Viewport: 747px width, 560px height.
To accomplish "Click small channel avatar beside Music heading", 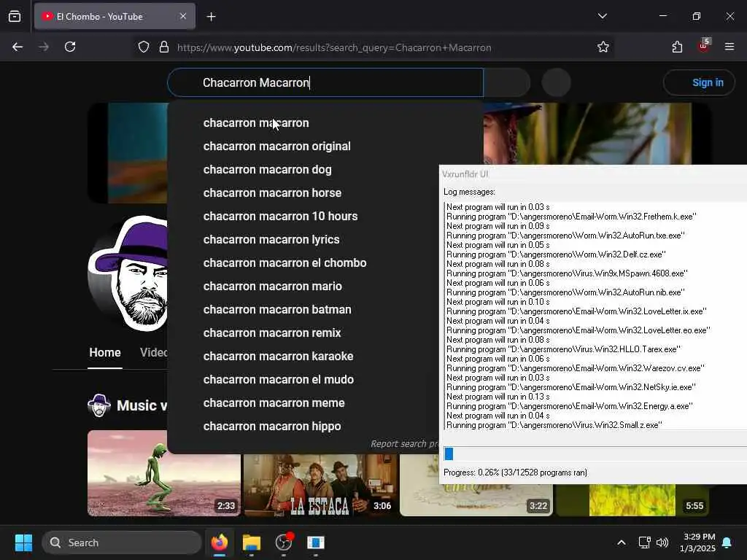I will pyautogui.click(x=99, y=405).
